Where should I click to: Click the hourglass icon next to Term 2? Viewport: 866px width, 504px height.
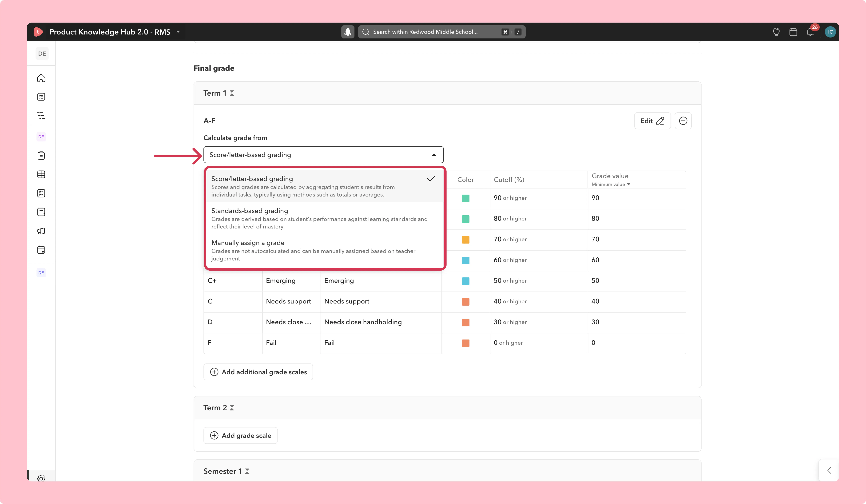(x=232, y=408)
